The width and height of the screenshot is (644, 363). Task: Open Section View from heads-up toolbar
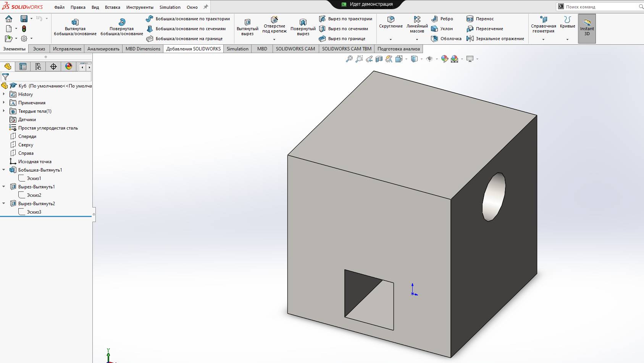click(379, 59)
